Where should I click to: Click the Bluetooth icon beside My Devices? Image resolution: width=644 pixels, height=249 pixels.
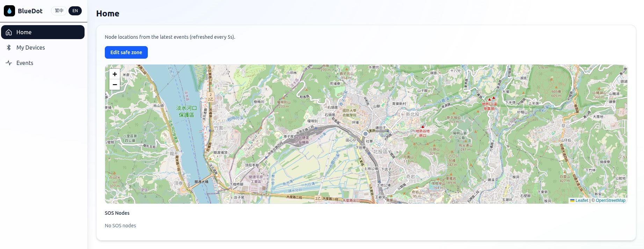pyautogui.click(x=9, y=47)
